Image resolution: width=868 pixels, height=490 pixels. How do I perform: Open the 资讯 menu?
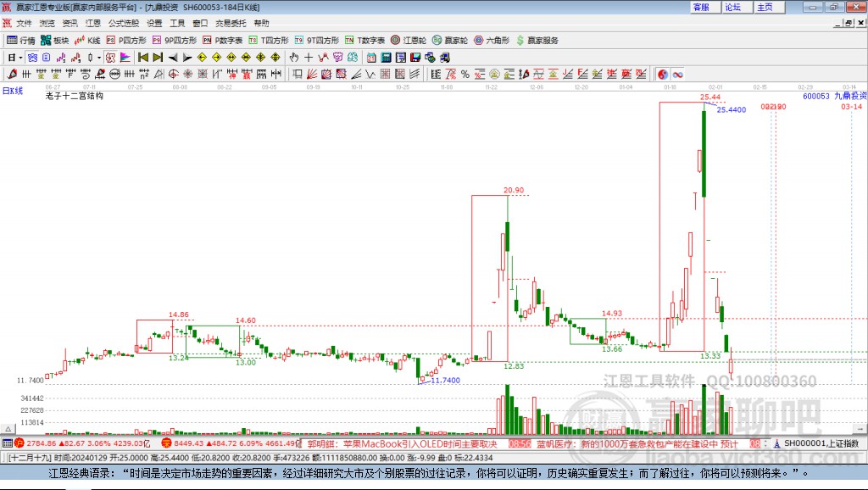coord(70,23)
